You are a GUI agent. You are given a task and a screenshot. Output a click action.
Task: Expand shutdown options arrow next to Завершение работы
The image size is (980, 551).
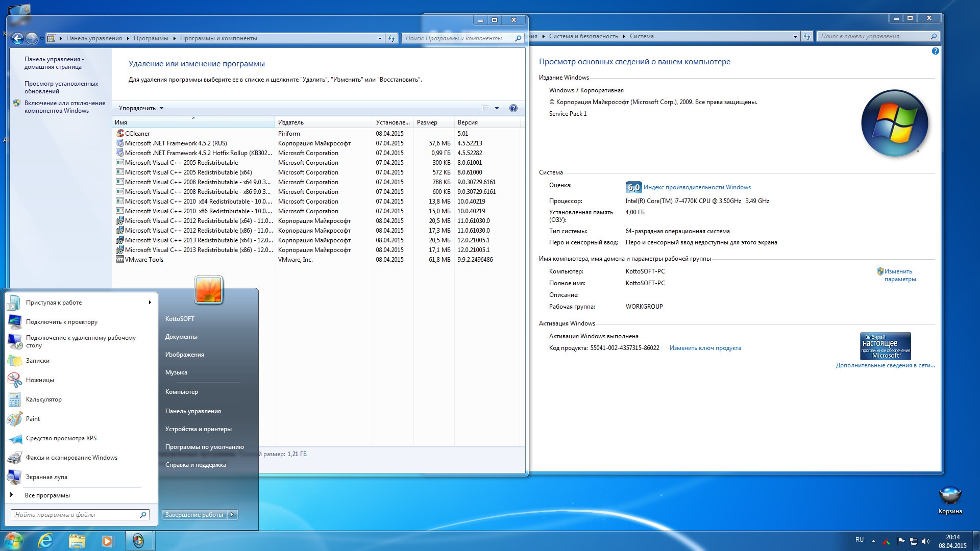tap(232, 515)
